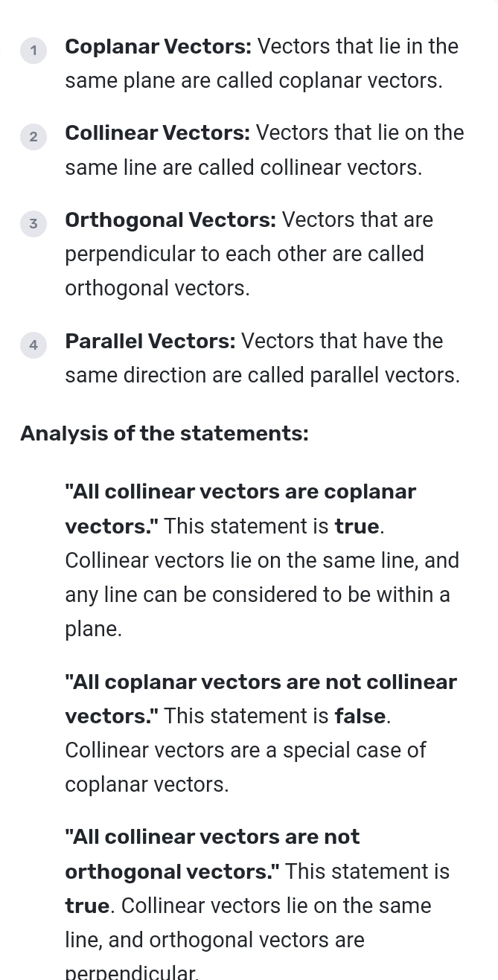The height and width of the screenshot is (980, 498).
Task: Click the number 1 list badge
Action: [33, 50]
